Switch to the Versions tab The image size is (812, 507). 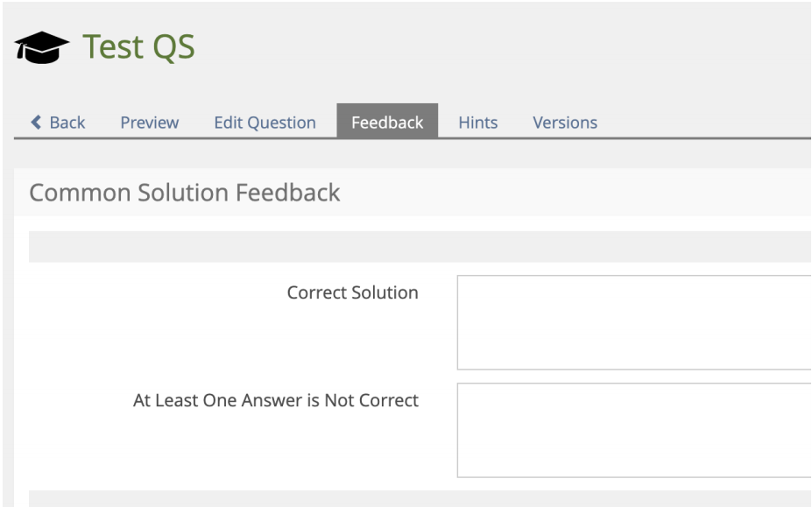[x=565, y=123]
